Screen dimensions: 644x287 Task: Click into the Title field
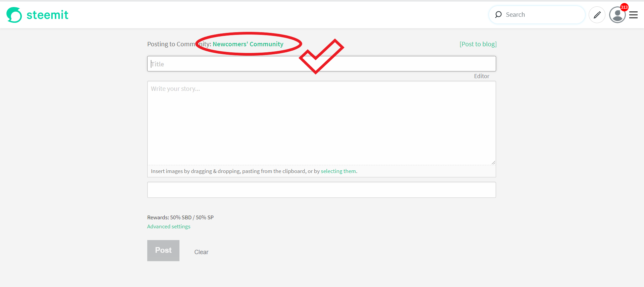click(322, 64)
